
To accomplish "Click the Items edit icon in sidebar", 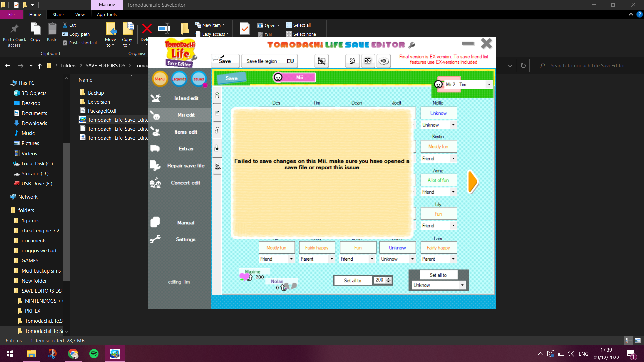I will click(x=155, y=132).
